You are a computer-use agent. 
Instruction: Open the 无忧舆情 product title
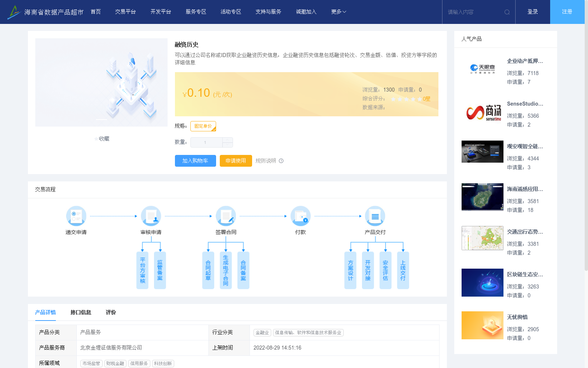(517, 317)
